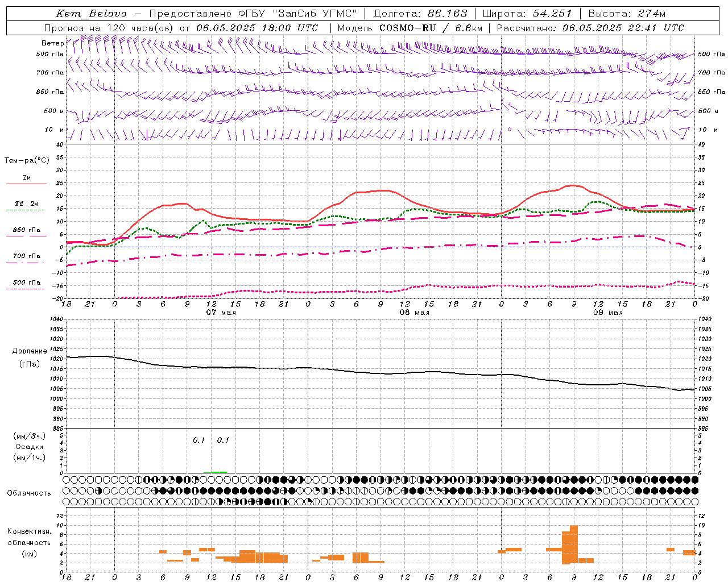Image resolution: width=728 pixels, height=582 pixels.
Task: Click the '(мм/1ч.)' precipitation unit label
Action: [x=30, y=458]
